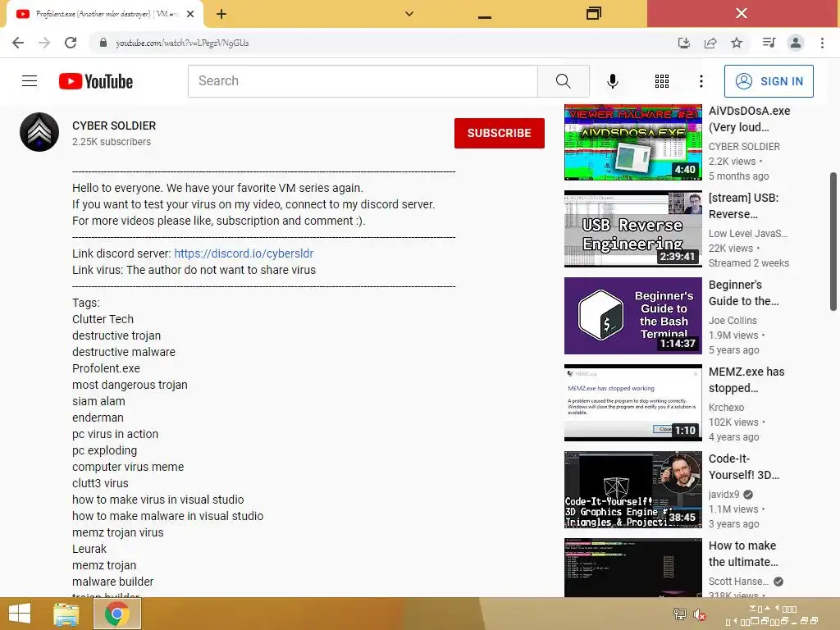
Task: Bookmark this page with the star icon
Action: (x=737, y=43)
